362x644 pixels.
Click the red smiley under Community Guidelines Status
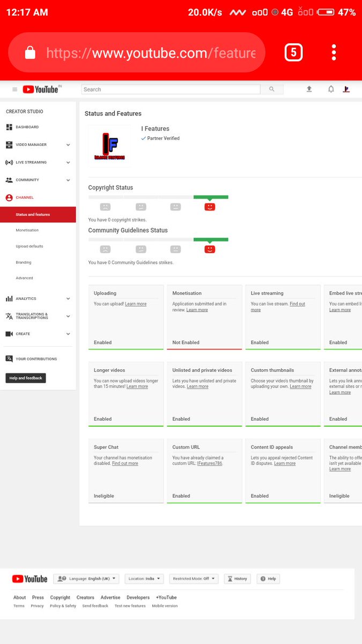pos(210,249)
